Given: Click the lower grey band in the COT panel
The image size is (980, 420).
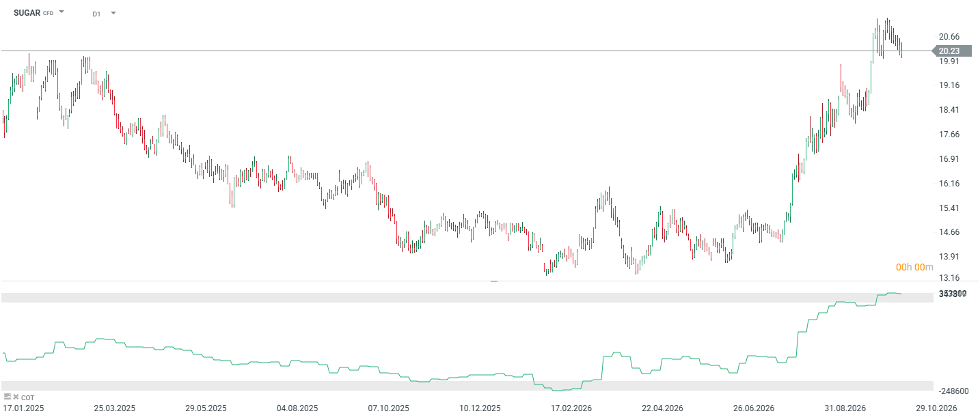Looking at the screenshot, I should 467,386.
